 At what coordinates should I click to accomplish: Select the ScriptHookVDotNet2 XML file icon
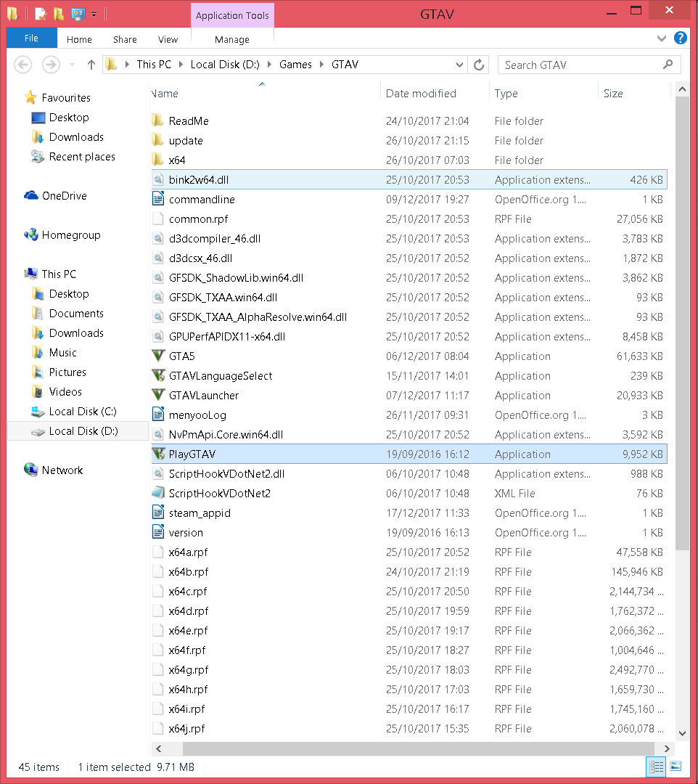point(158,493)
